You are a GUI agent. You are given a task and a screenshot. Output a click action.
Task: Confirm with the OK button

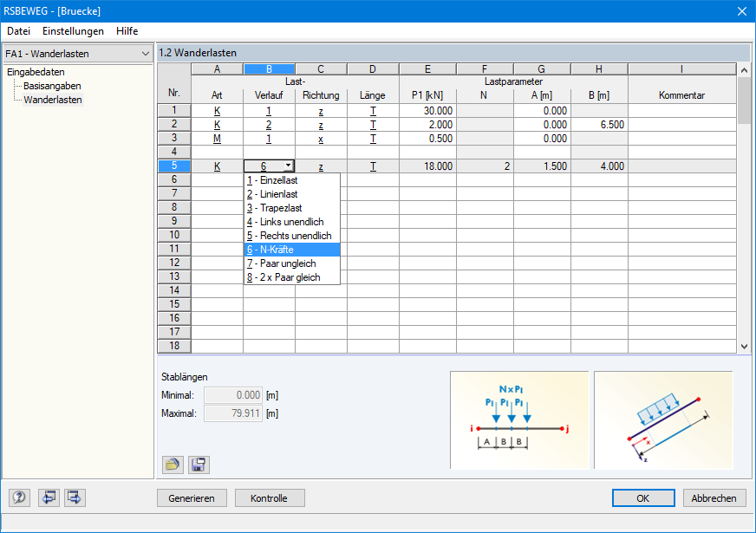pos(643,498)
